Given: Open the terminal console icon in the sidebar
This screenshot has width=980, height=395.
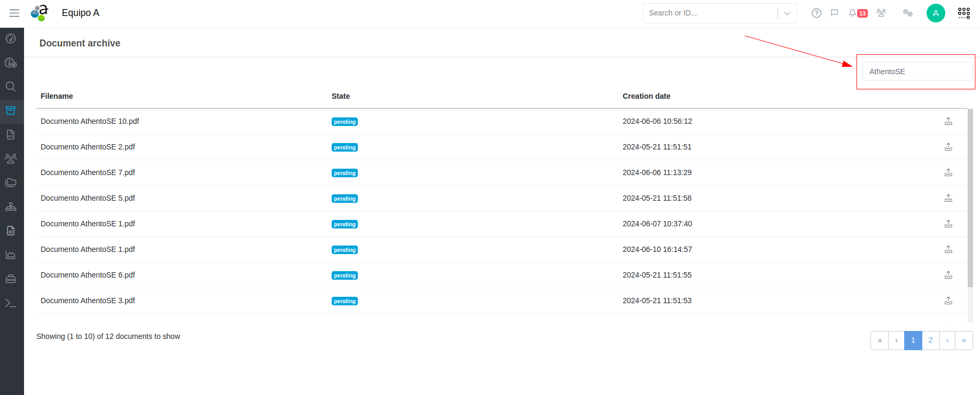Looking at the screenshot, I should point(11,303).
